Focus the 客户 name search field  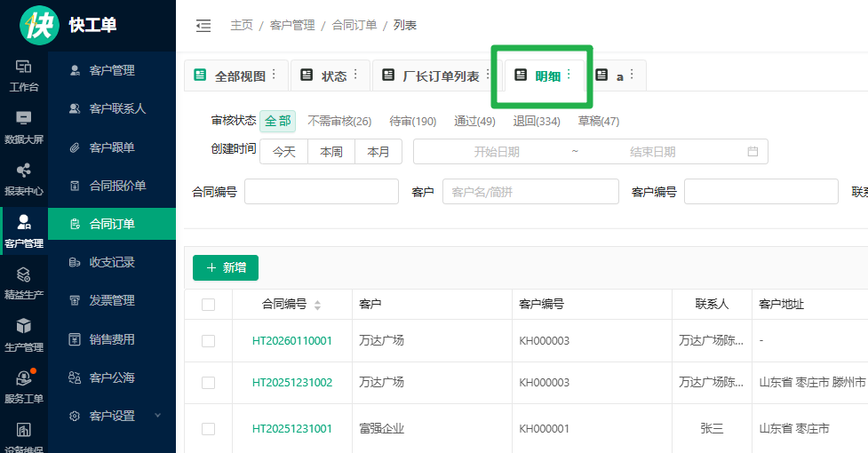click(x=530, y=191)
